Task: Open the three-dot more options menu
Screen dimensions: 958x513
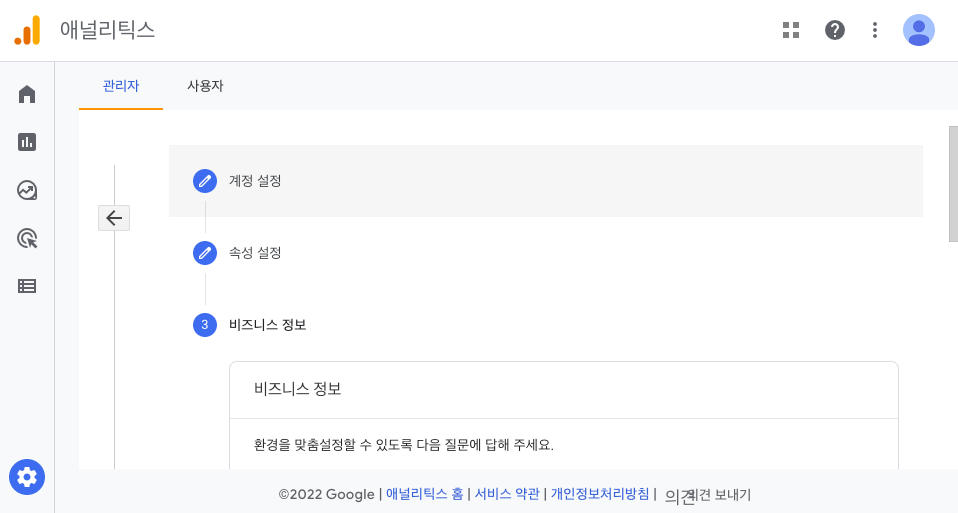Action: [x=875, y=30]
